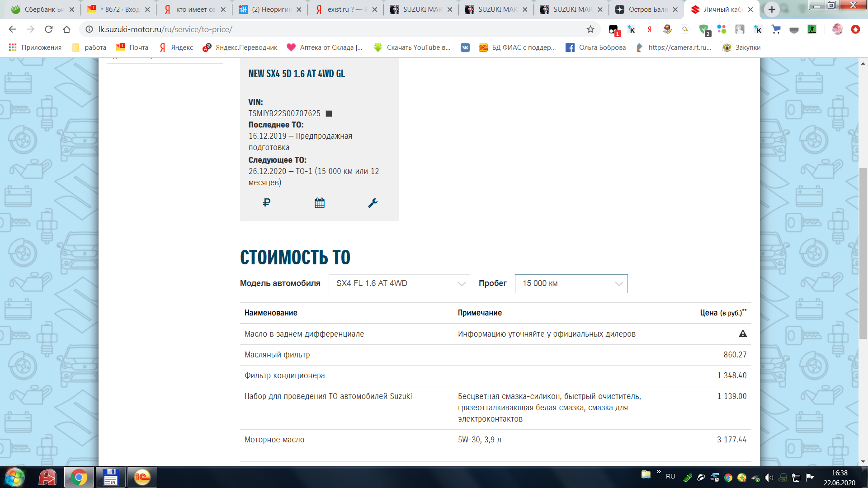Viewport: 868px width, 488px height.
Task: Click the 5W-30, 3,9 л note
Action: [x=480, y=440]
